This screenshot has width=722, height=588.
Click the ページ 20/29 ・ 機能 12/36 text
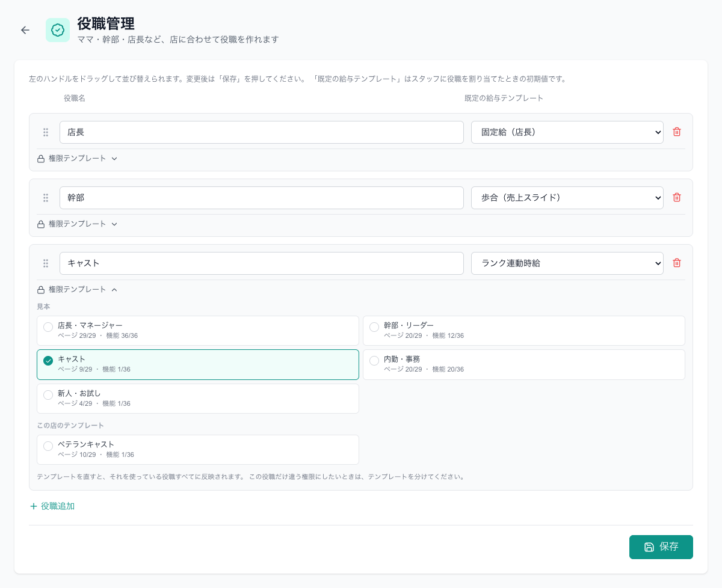tap(424, 335)
